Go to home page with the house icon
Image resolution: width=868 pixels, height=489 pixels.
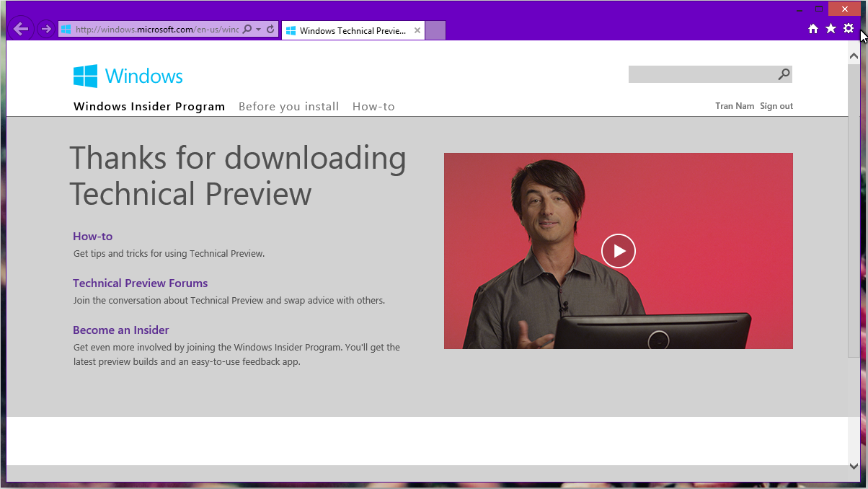coord(812,30)
